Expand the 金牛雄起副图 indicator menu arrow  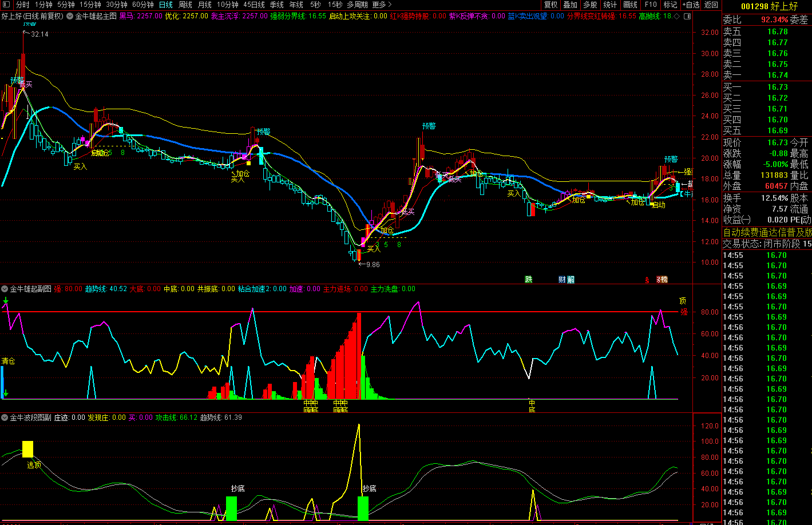click(x=5, y=289)
